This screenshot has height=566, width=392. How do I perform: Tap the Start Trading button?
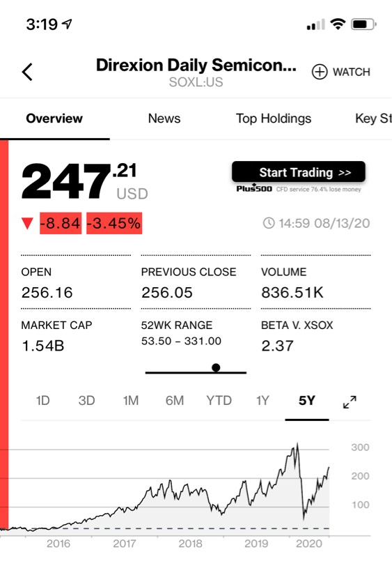pyautogui.click(x=299, y=171)
